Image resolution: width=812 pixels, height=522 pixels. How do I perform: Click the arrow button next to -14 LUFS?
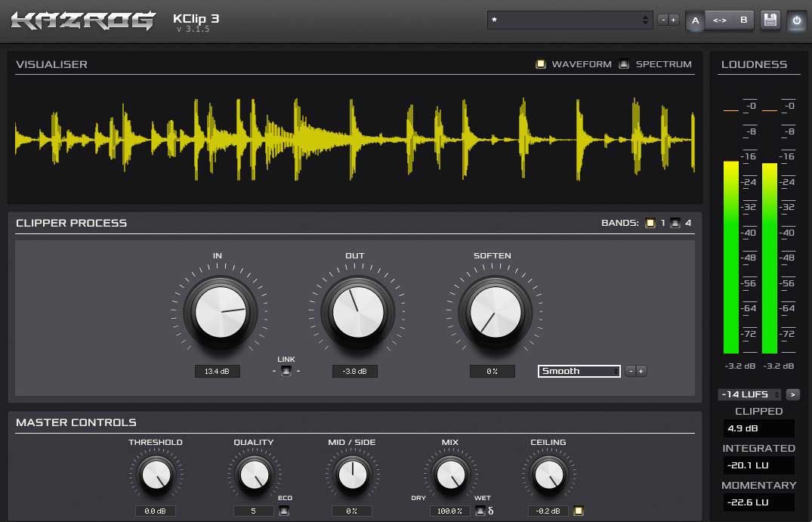tap(793, 394)
